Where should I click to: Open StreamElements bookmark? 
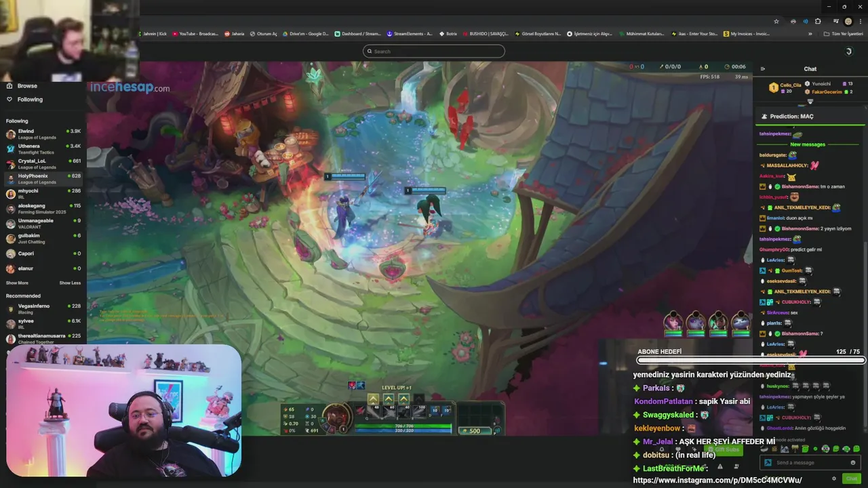click(410, 34)
